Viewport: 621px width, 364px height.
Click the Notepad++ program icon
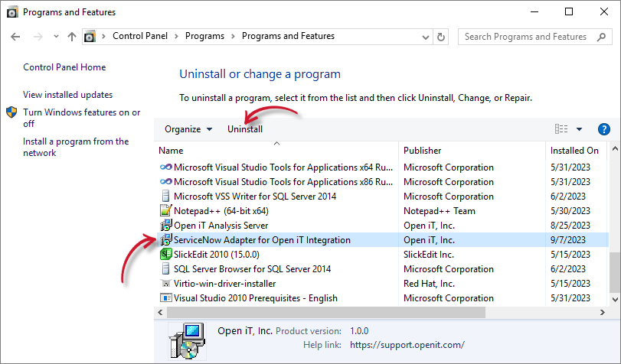pos(166,211)
